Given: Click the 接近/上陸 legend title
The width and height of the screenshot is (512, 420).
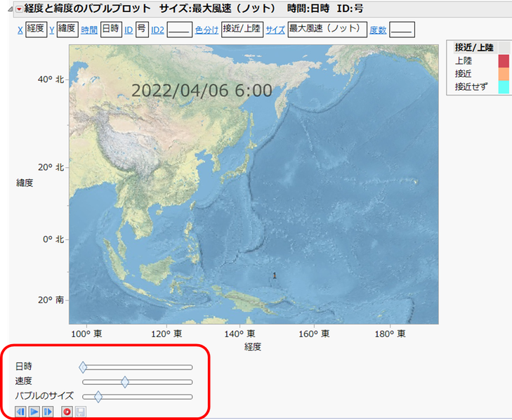Looking at the screenshot, I should point(474,48).
